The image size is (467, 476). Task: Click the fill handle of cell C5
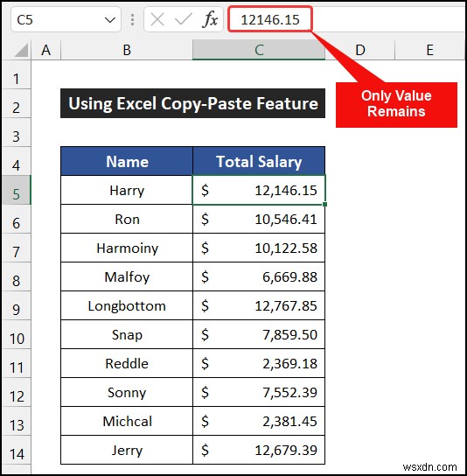325,204
